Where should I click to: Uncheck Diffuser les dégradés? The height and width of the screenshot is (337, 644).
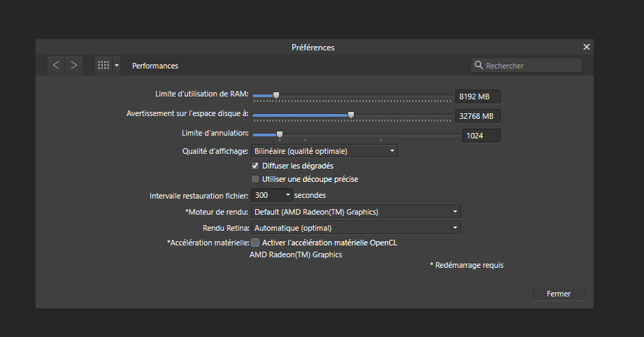(x=255, y=166)
